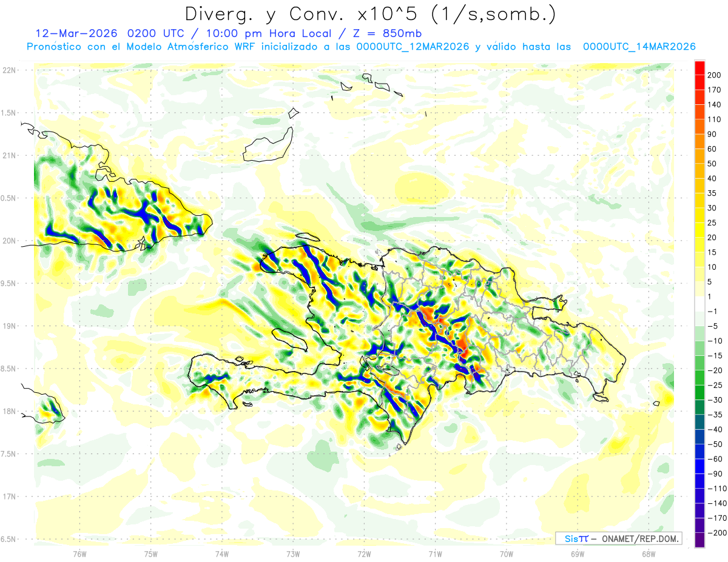Select the '0000UTC_14MAR2026' valid-until time

click(x=639, y=47)
